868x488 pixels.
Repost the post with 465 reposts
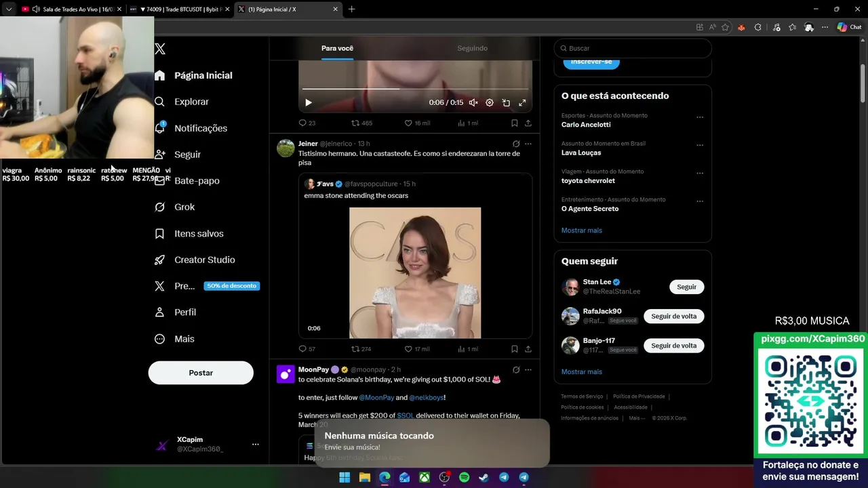pyautogui.click(x=361, y=123)
